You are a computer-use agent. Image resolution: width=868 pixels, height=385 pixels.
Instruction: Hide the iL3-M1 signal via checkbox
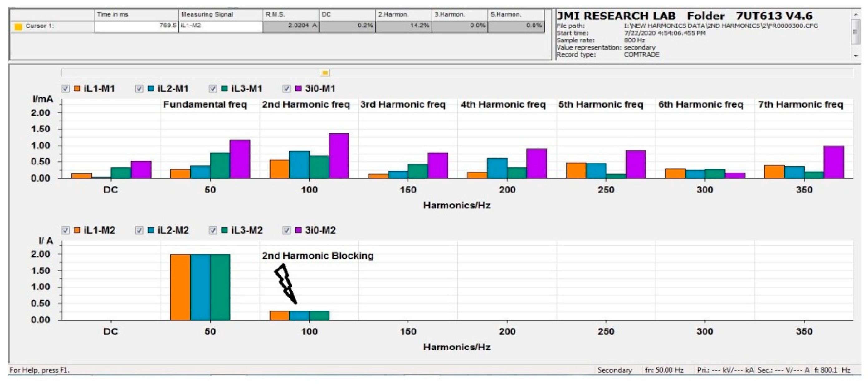[213, 89]
